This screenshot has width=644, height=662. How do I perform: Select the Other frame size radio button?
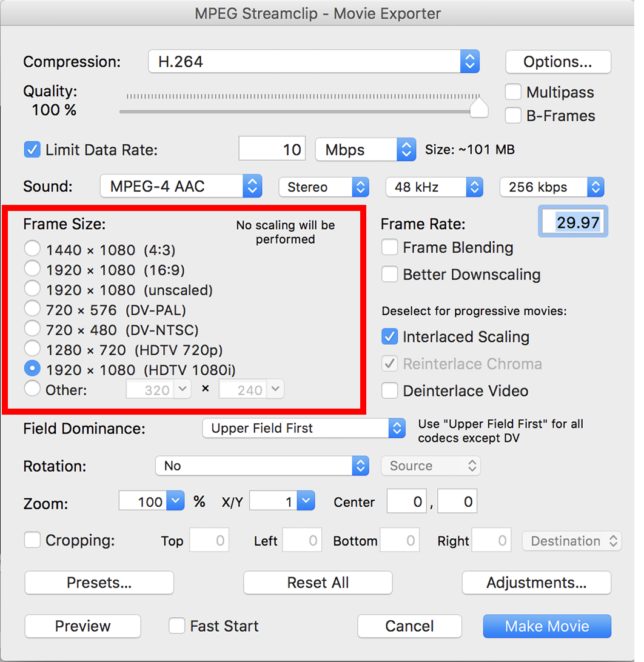(32, 389)
